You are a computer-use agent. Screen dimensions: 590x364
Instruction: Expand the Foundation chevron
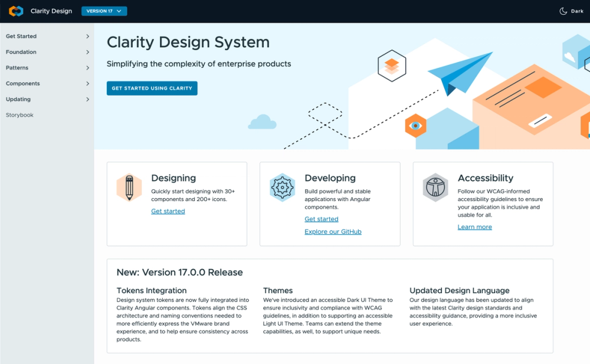87,52
